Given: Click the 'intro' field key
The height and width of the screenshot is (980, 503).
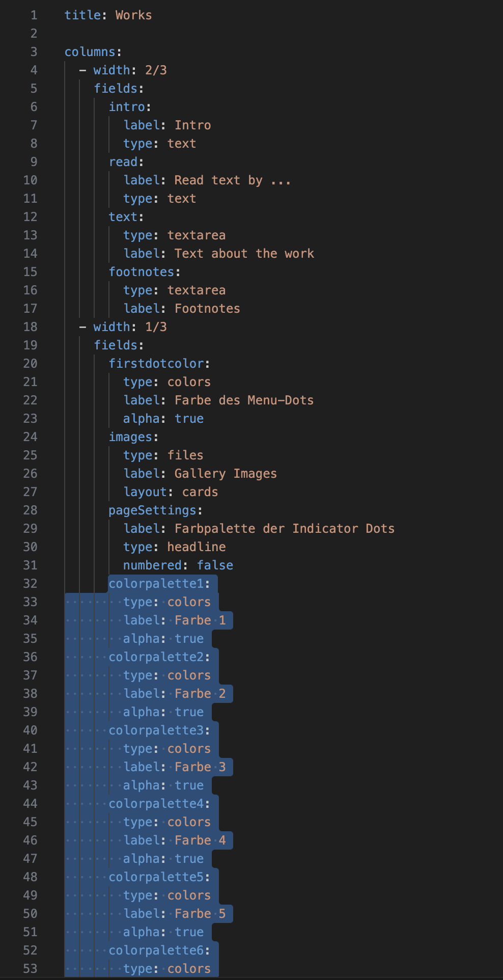Looking at the screenshot, I should pos(127,107).
